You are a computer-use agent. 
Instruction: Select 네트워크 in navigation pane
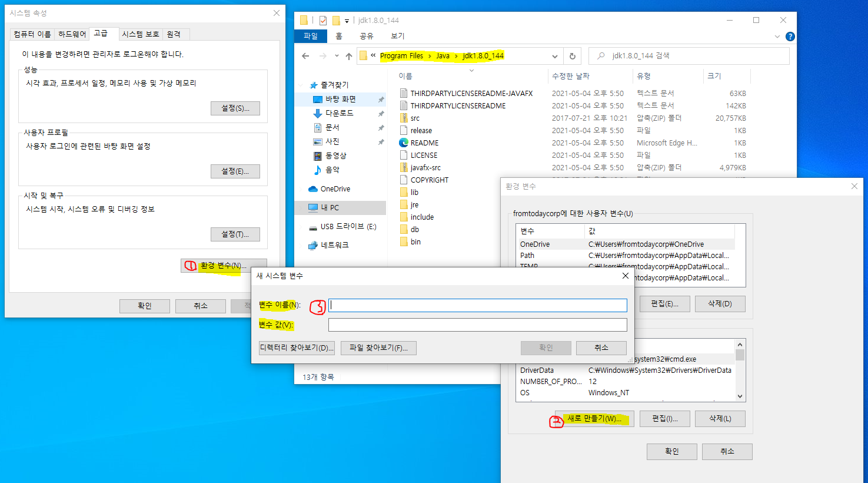[x=334, y=245]
